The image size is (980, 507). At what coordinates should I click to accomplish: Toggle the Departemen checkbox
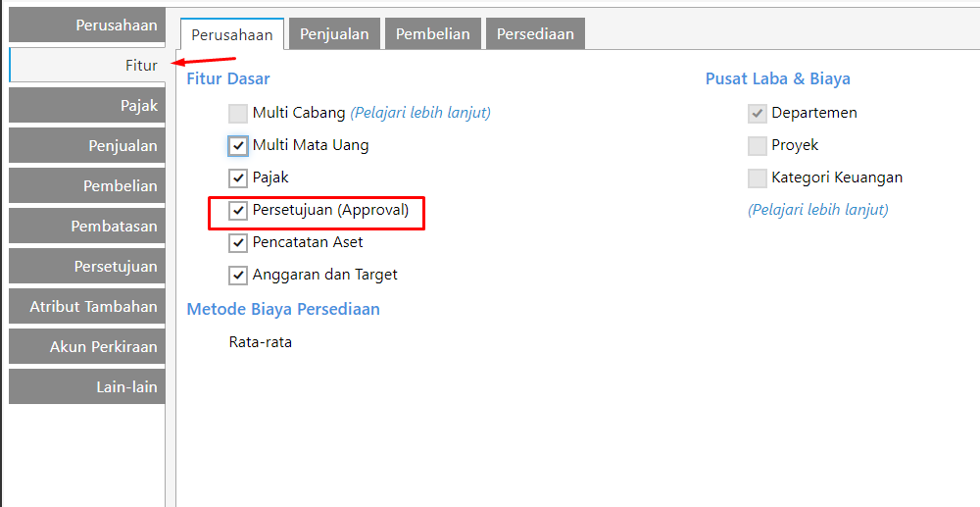click(757, 114)
